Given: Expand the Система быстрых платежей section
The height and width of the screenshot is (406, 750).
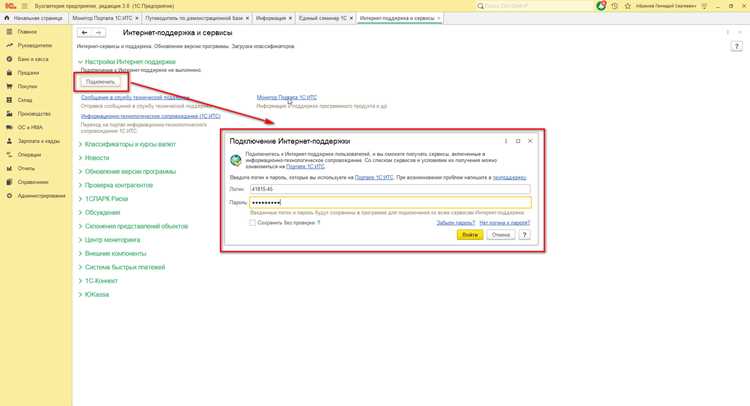Looking at the screenshot, I should pyautogui.click(x=122, y=267).
